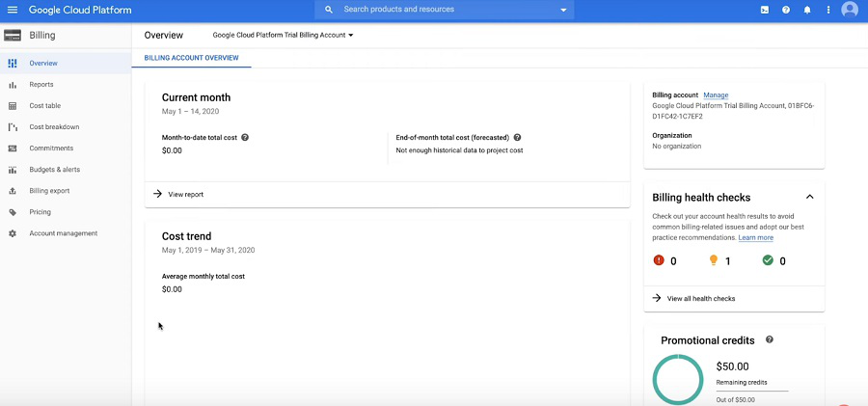
Task: Click the Commitments icon
Action: tap(13, 149)
